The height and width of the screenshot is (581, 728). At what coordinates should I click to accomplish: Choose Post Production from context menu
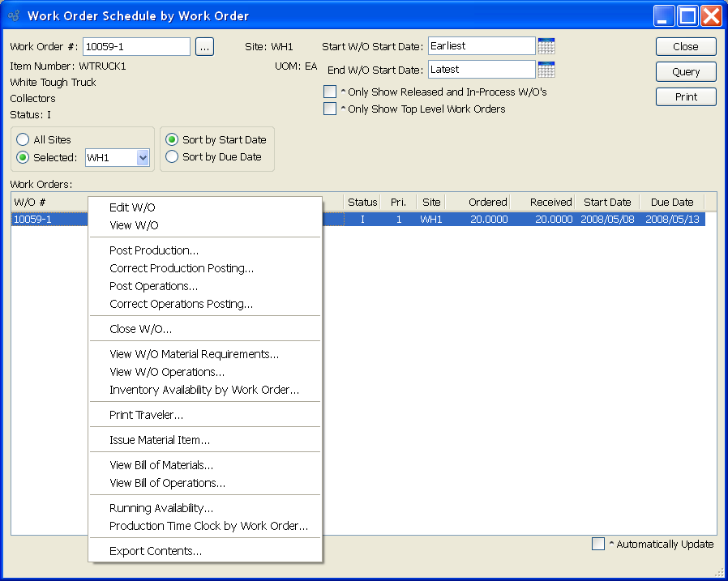click(154, 250)
